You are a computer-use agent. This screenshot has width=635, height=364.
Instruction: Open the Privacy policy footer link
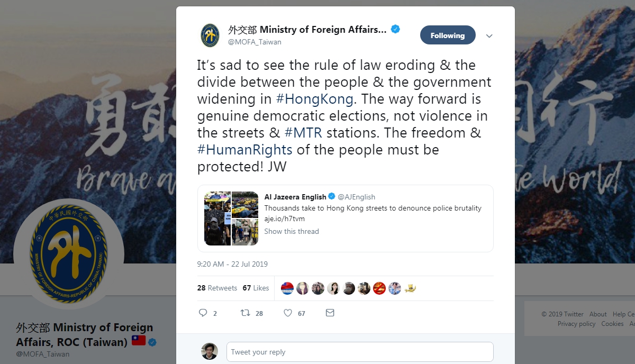[x=576, y=324]
